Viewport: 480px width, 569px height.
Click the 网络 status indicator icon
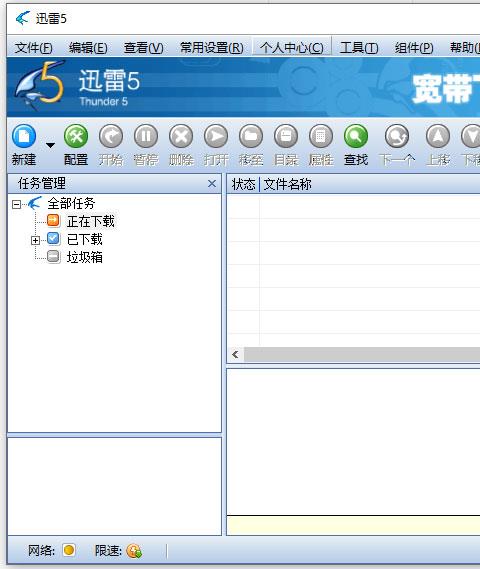point(69,550)
